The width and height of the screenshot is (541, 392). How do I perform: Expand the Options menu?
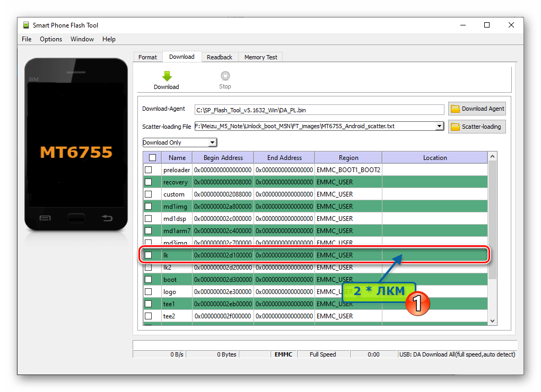point(50,39)
